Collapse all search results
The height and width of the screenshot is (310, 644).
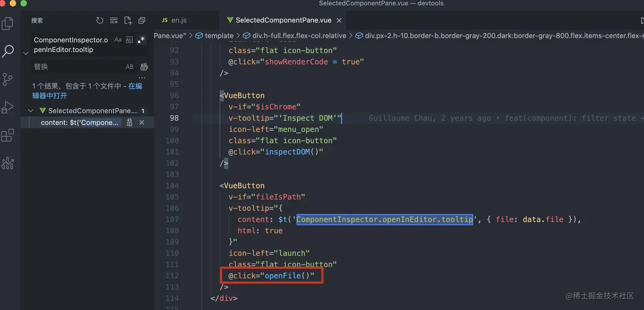tap(142, 20)
